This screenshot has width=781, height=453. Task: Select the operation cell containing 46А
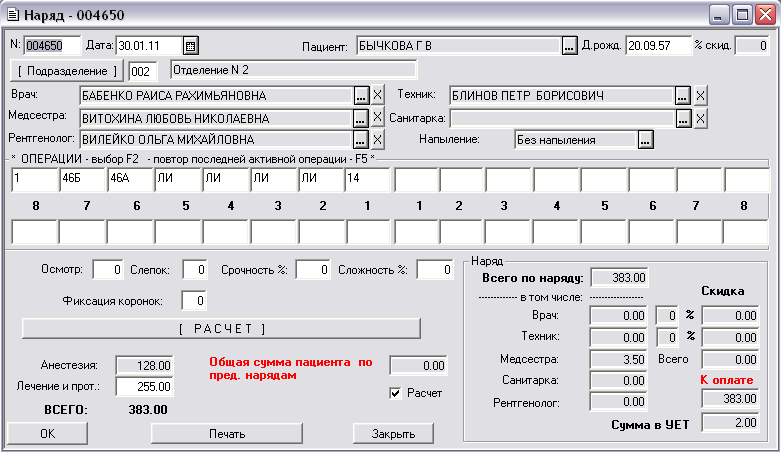tap(130, 179)
